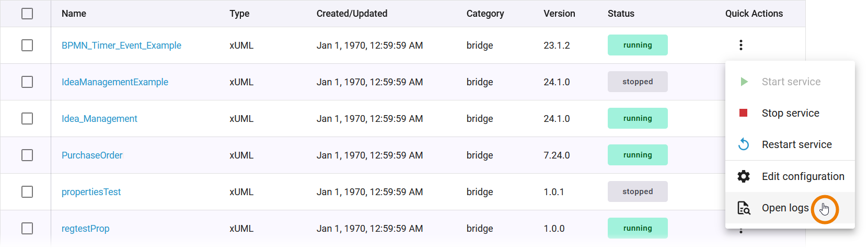Viewport: 868px width, 248px height.
Task: Click the running status badge of PurchaseOrder
Action: point(637,155)
